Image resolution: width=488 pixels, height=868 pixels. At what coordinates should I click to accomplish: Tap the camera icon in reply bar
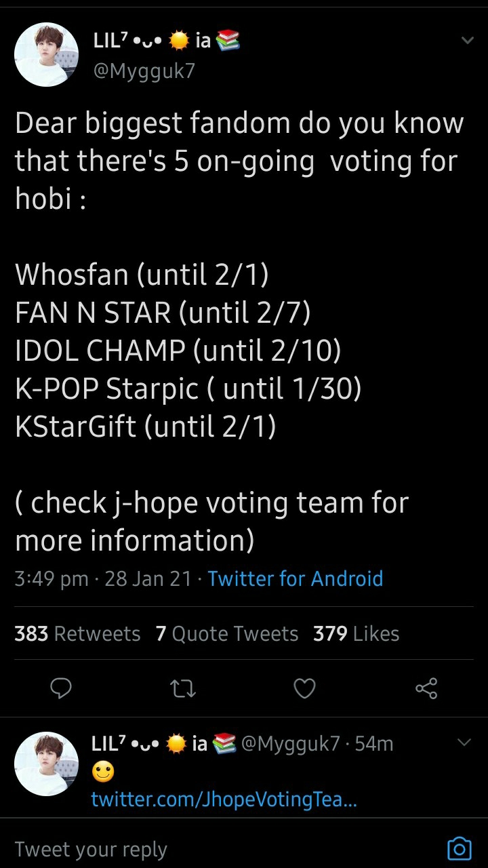tap(459, 848)
